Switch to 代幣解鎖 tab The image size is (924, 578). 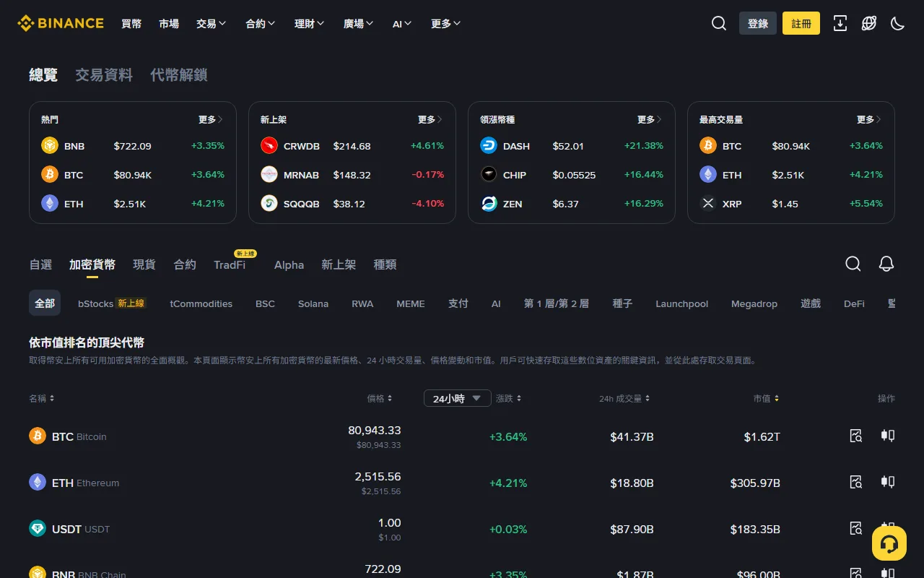tap(179, 74)
